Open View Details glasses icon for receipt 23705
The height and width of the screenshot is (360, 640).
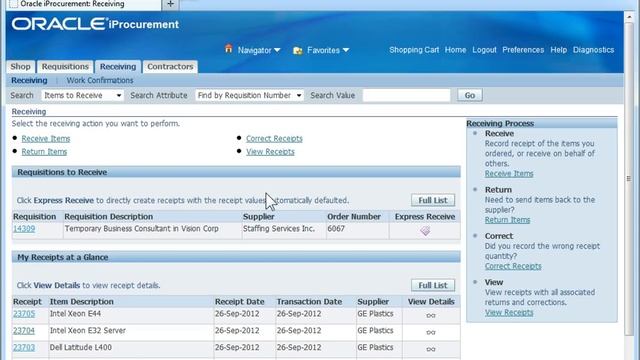click(x=431, y=316)
